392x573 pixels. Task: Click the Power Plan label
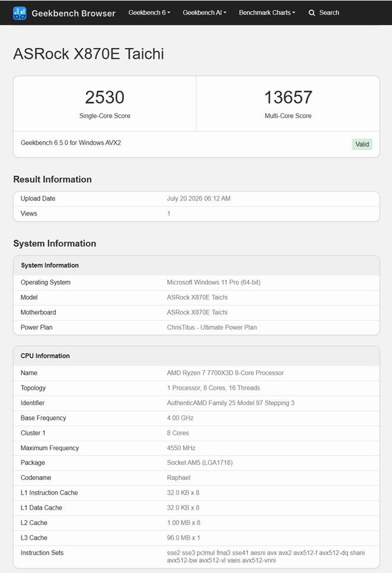point(37,327)
